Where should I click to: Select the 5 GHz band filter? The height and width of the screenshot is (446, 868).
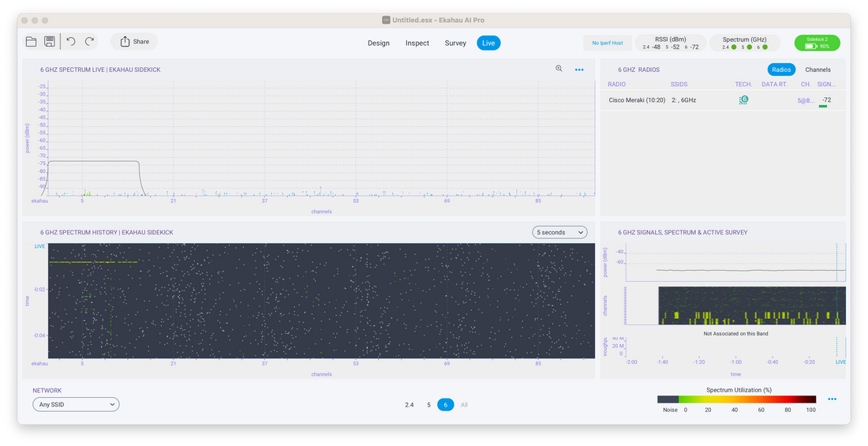coord(428,405)
